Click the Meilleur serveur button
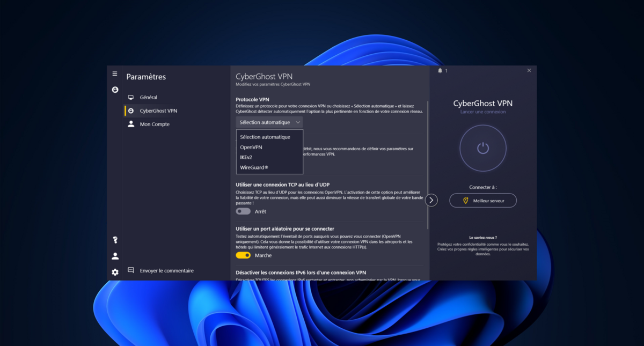The width and height of the screenshot is (644, 346). (483, 201)
